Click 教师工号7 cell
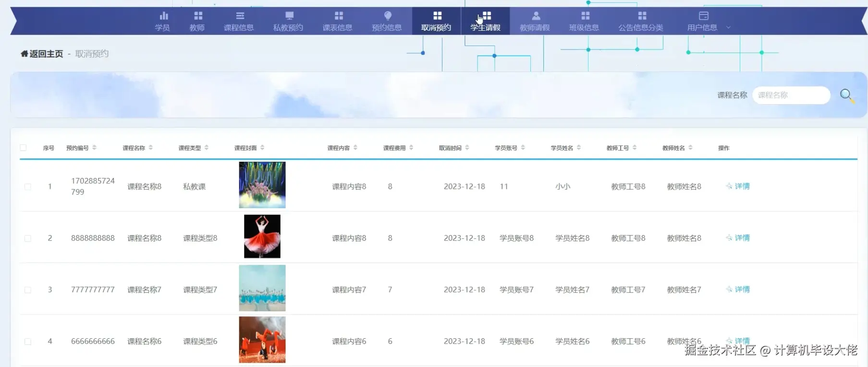Viewport: 868px width, 367px height. tap(628, 290)
